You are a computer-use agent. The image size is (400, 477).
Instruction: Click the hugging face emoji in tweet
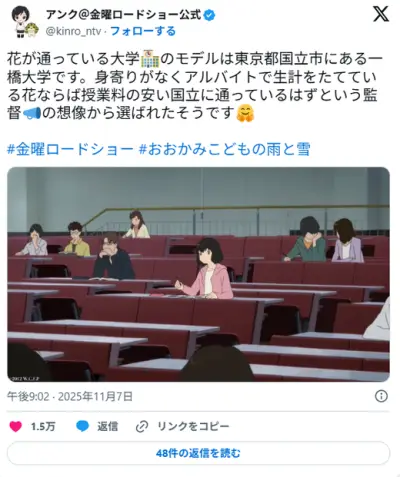pyautogui.click(x=245, y=113)
